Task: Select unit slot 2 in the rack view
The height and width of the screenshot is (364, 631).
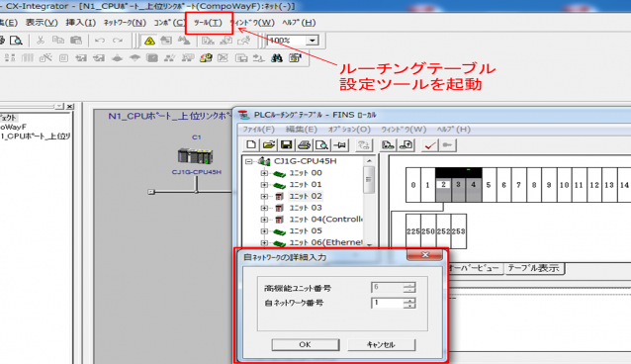Action: (443, 185)
